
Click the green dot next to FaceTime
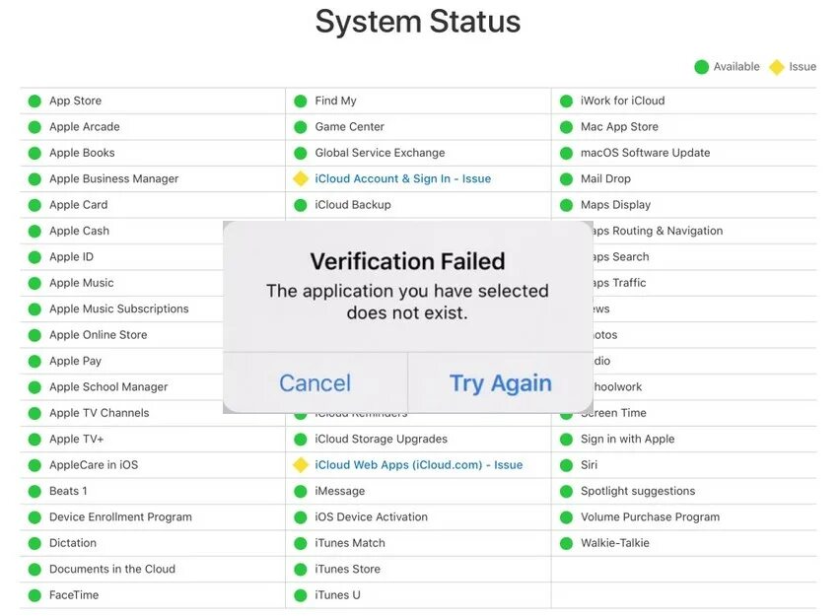click(x=35, y=595)
